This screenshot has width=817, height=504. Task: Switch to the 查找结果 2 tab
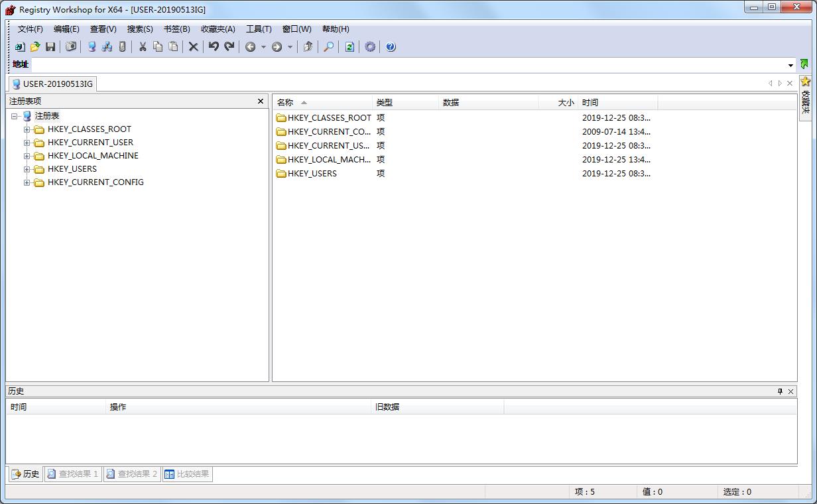(x=132, y=474)
